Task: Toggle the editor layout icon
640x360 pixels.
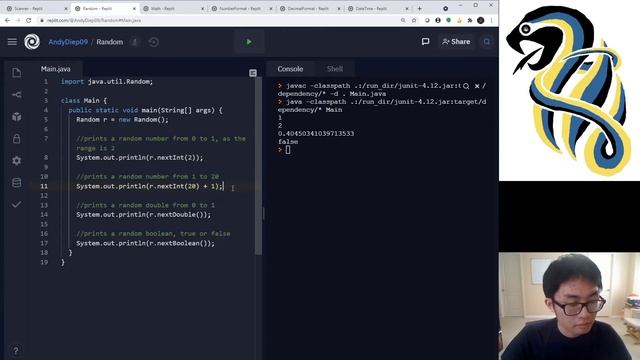Action: pos(253,73)
